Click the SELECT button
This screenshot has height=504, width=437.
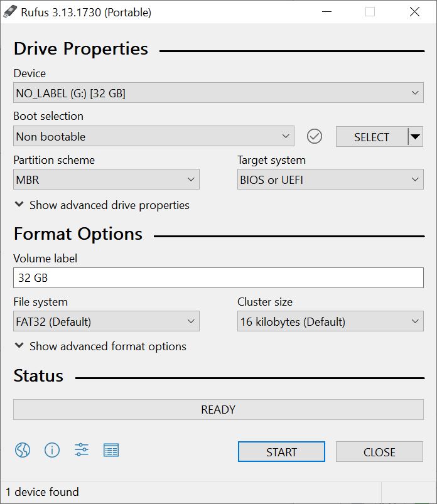372,137
